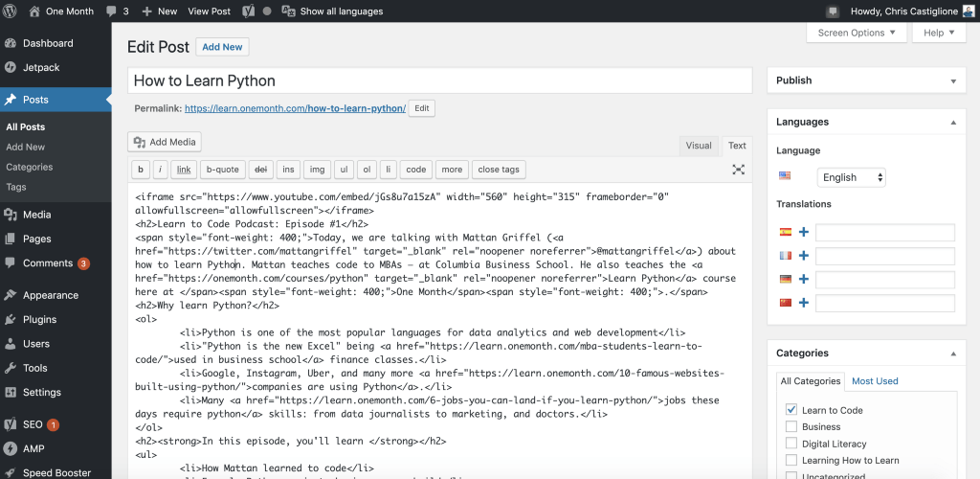Image resolution: width=980 pixels, height=479 pixels.
Task: Toggle distraction-free writing mode icon
Action: 738,170
